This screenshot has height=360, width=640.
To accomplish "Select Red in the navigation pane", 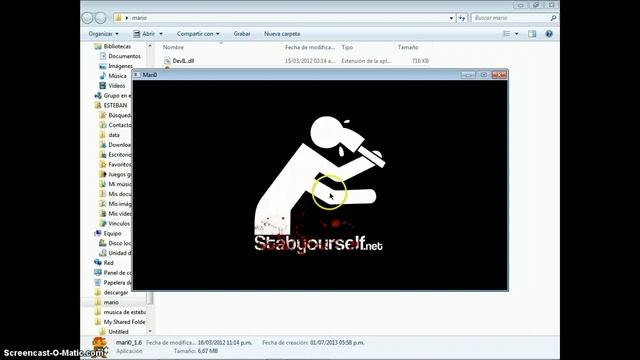I will coord(108,263).
